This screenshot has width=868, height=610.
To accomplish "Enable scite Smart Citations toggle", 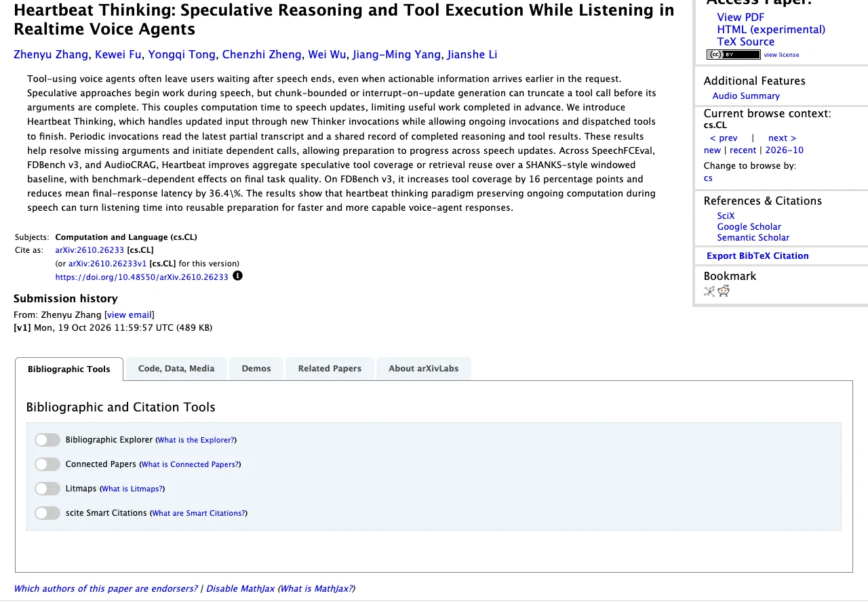I will [47, 513].
